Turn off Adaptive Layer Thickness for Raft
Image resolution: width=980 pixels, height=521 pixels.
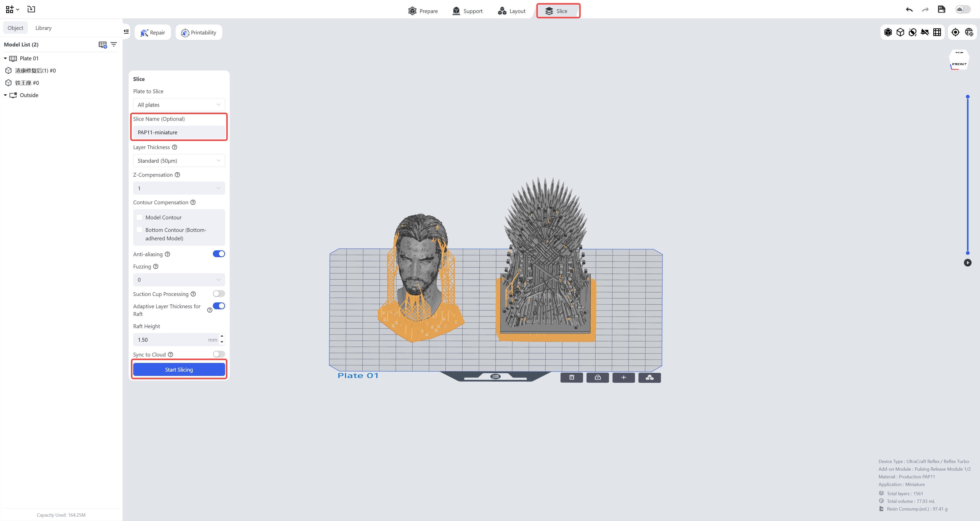(x=219, y=306)
